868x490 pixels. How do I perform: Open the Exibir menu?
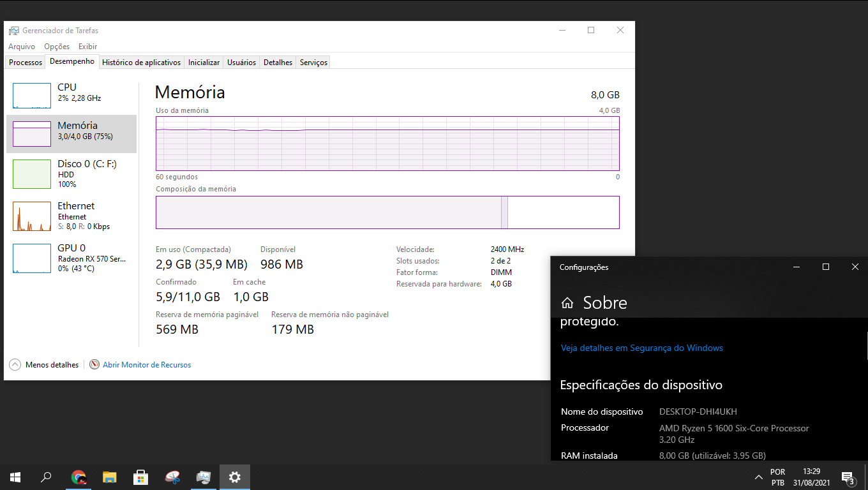pos(88,47)
